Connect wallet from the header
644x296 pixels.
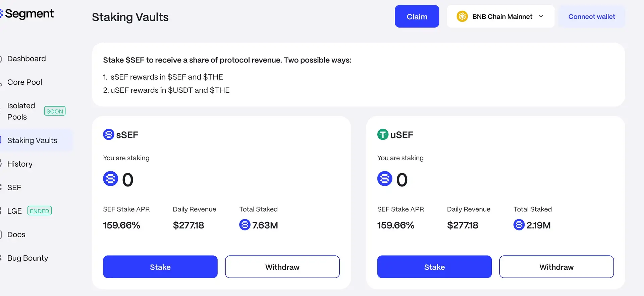[x=591, y=16]
